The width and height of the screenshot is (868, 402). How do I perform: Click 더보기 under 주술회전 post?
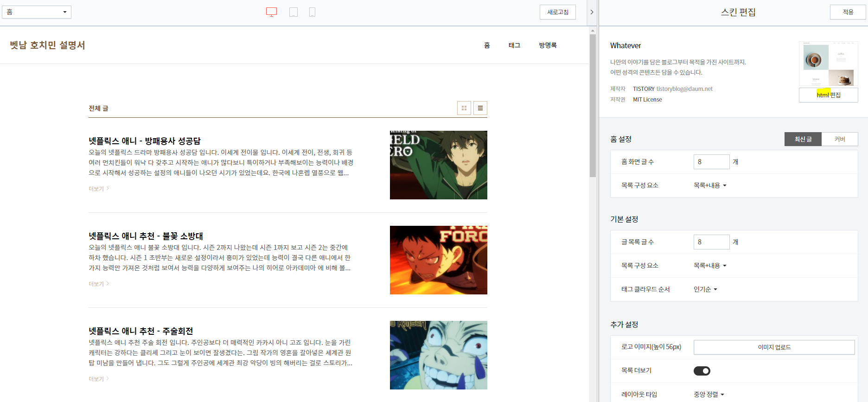(x=99, y=379)
